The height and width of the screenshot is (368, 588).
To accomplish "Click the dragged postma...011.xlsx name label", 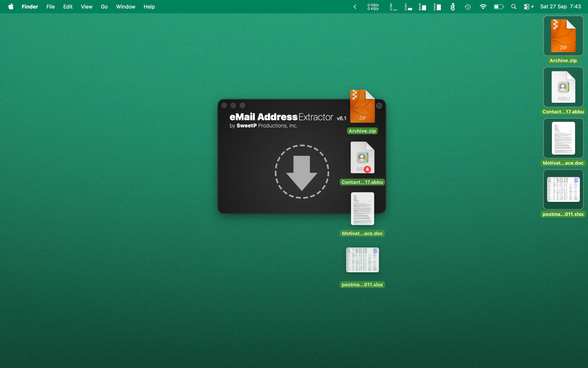I will pos(362,285).
